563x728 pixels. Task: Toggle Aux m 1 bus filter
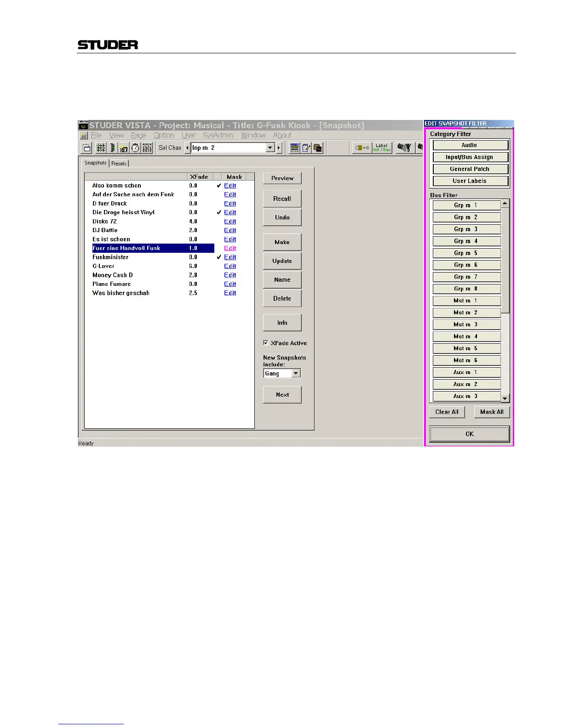click(x=466, y=373)
